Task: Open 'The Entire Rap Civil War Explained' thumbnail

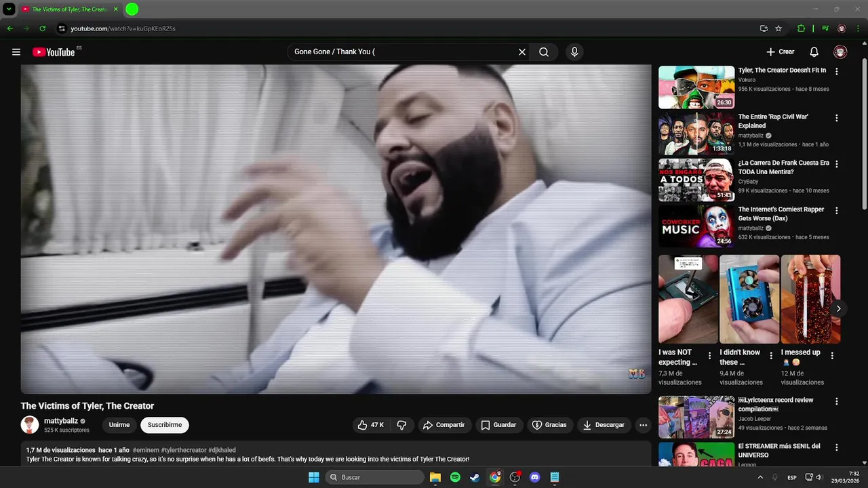Action: [696, 134]
